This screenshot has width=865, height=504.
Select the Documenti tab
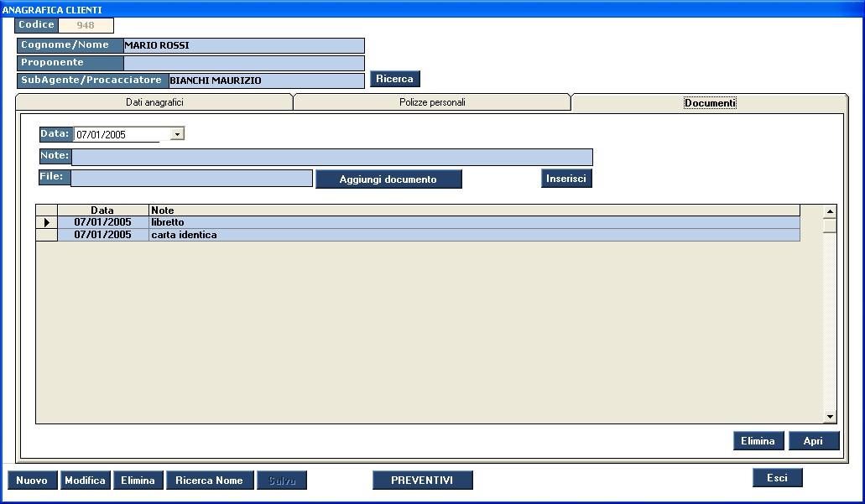coord(710,102)
